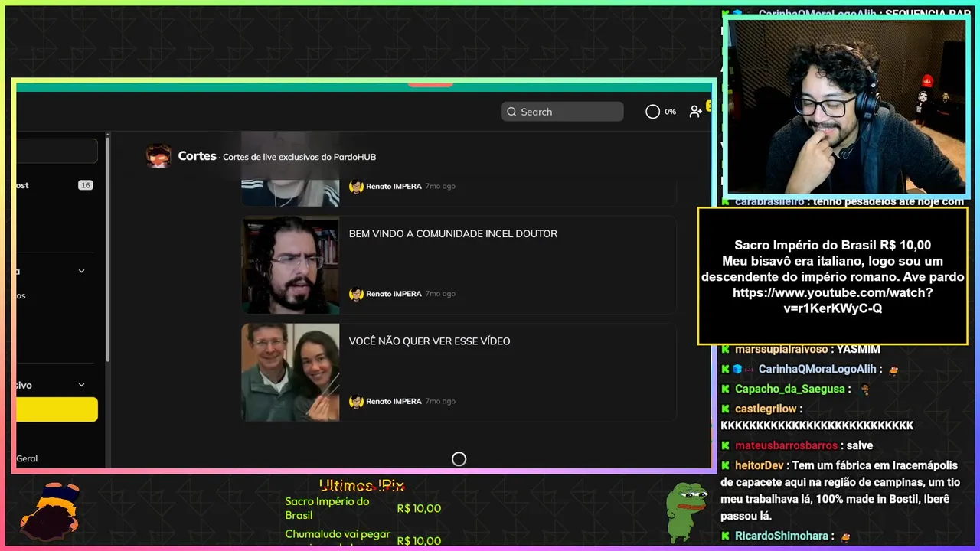Click Renato IMPERA author on INCEL DOUTOR post
Screen dimensions: 980x551
[x=394, y=294]
